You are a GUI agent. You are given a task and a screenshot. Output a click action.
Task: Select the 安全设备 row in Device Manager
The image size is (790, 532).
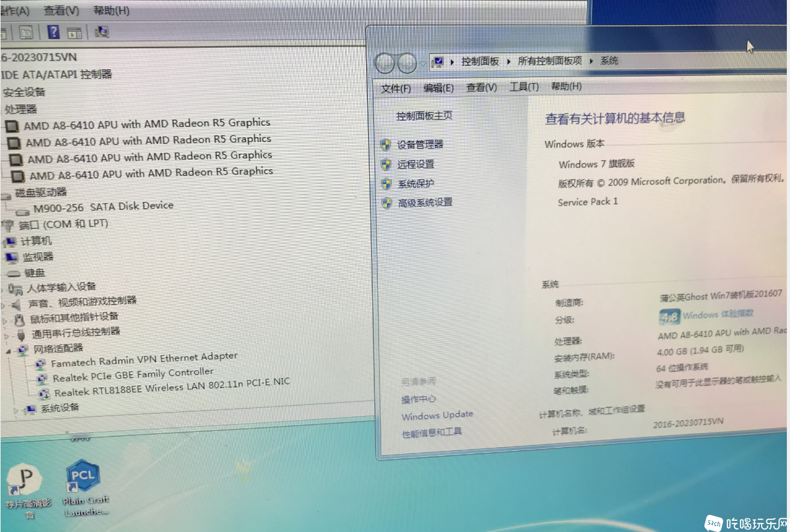click(24, 92)
